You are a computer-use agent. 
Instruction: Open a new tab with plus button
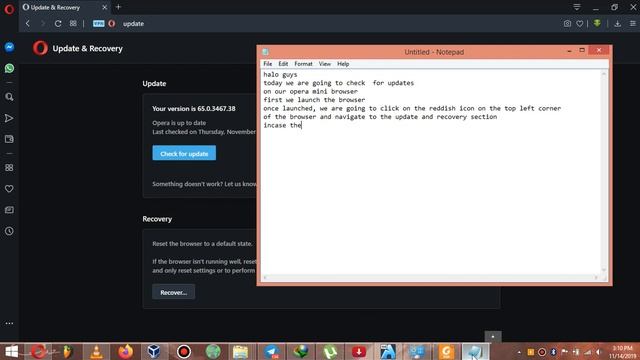click(118, 7)
